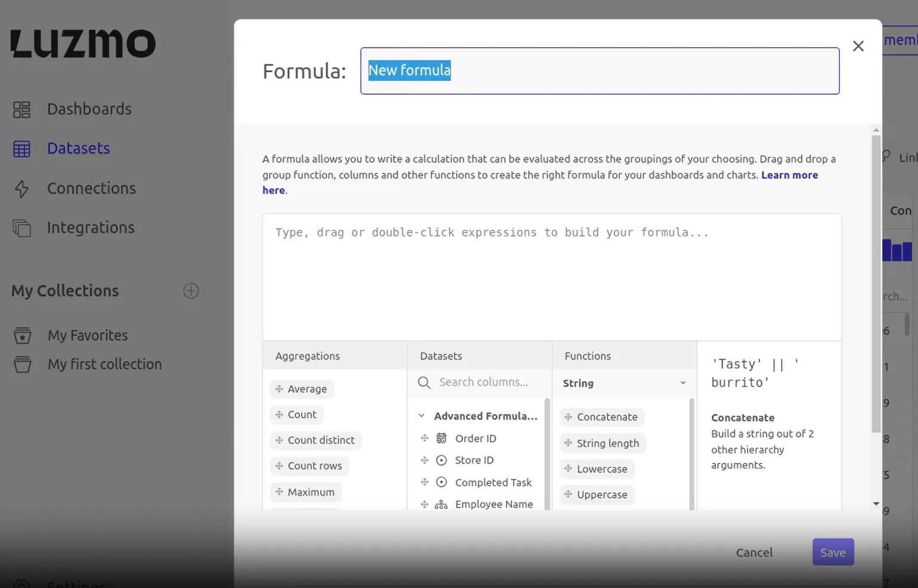
Task: Collapse the Advanced Formula dataset group
Action: (x=421, y=416)
